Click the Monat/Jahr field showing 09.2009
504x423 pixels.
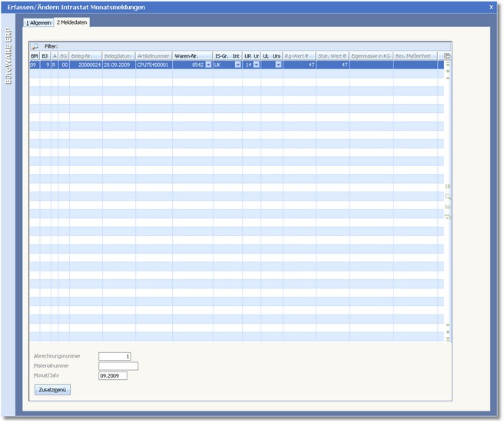click(112, 376)
